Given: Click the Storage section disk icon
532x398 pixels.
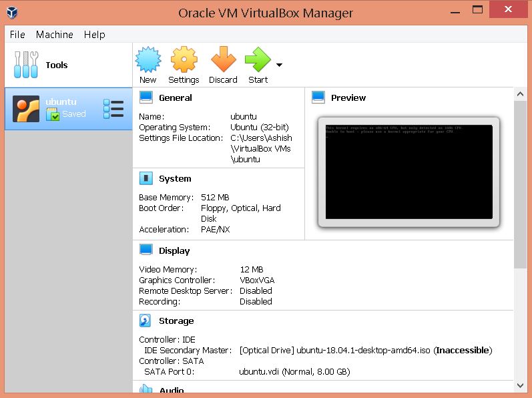Looking at the screenshot, I should (x=146, y=321).
